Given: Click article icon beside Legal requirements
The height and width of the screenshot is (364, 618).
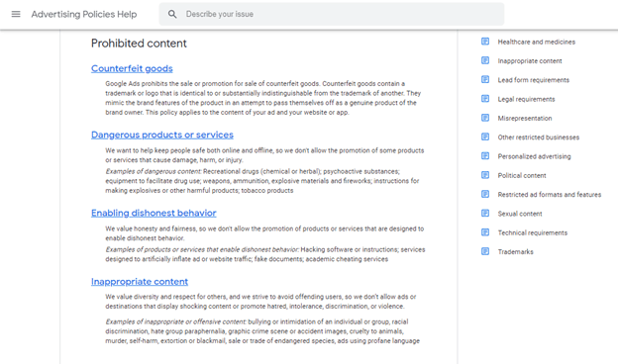Looking at the screenshot, I should (485, 99).
